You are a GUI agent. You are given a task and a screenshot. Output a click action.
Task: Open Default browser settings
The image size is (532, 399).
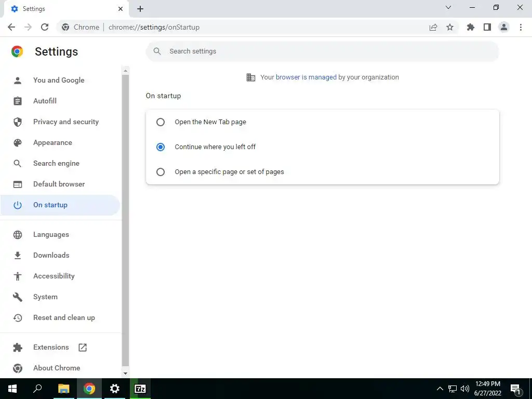coord(60,184)
